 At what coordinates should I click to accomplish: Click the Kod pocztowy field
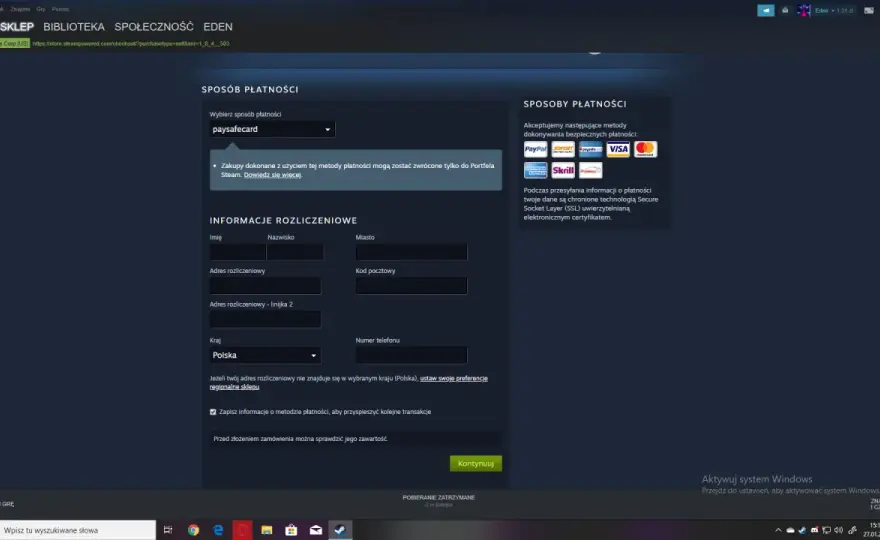(411, 286)
